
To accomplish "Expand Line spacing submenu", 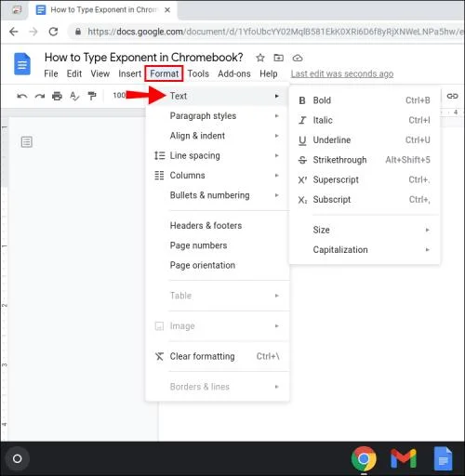I will (x=218, y=155).
